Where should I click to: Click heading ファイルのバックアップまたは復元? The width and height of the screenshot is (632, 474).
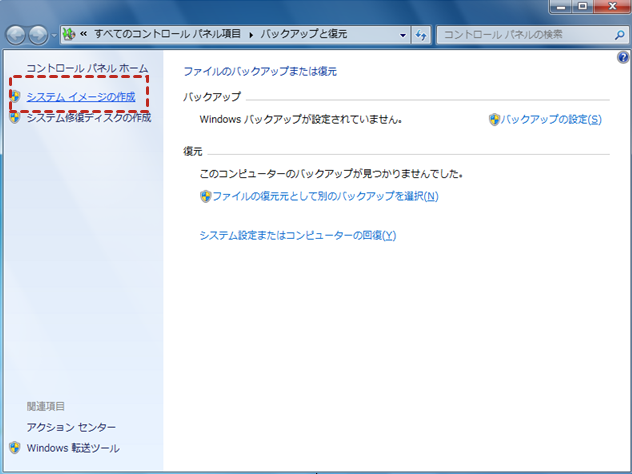(260, 71)
